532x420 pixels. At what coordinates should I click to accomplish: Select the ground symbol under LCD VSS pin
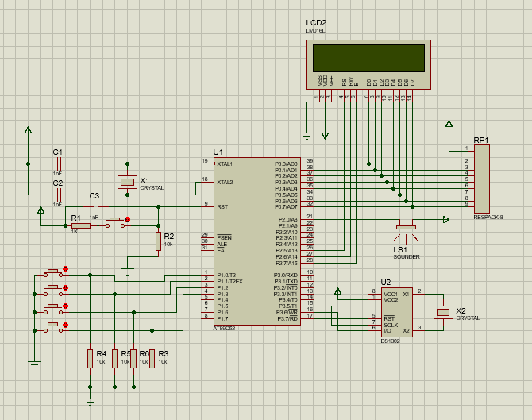(306, 137)
